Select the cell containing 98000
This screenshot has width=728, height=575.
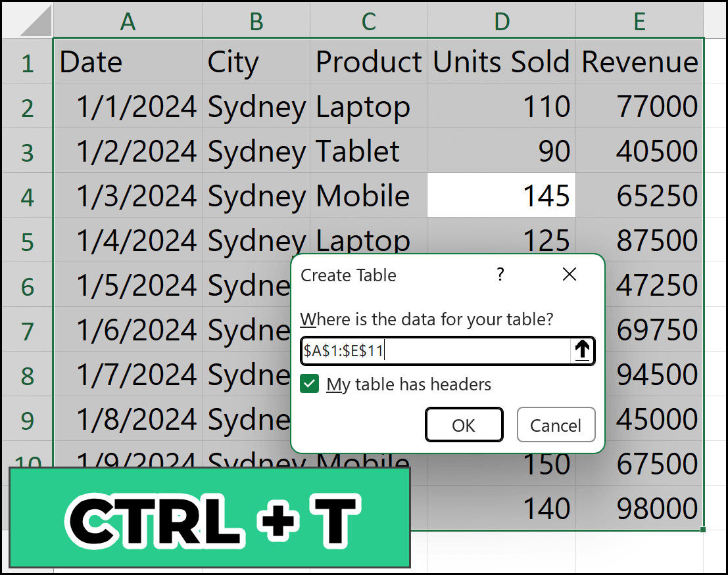658,509
